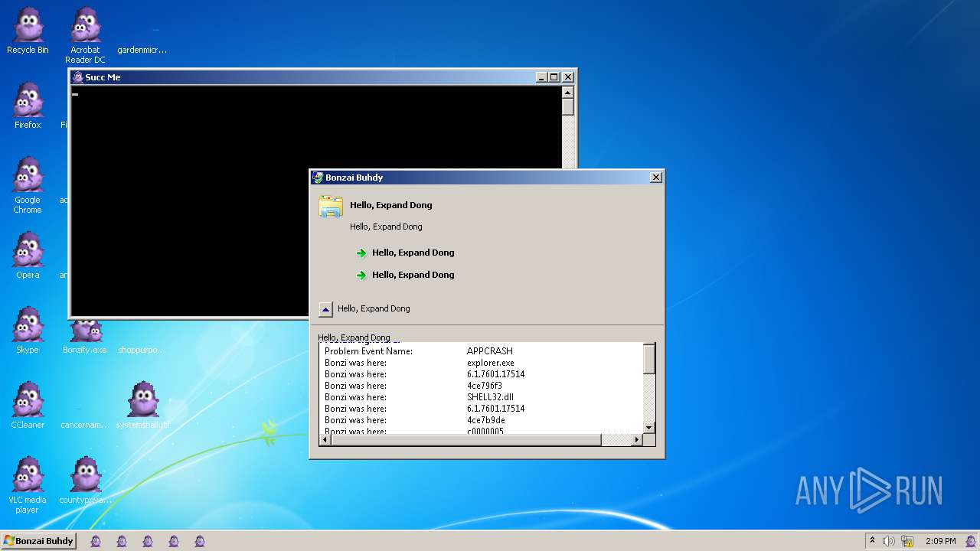This screenshot has height=551, width=980.
Task: Select the Acrobat Reader DC desktop icon
Action: pos(85,36)
